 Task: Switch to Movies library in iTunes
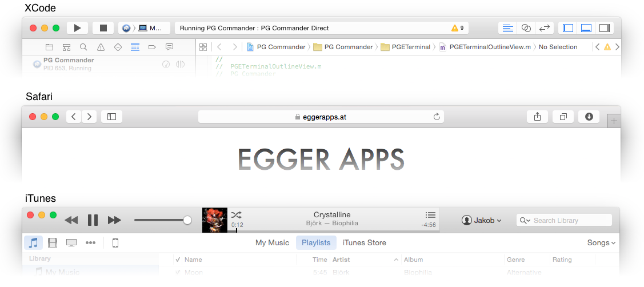click(53, 242)
